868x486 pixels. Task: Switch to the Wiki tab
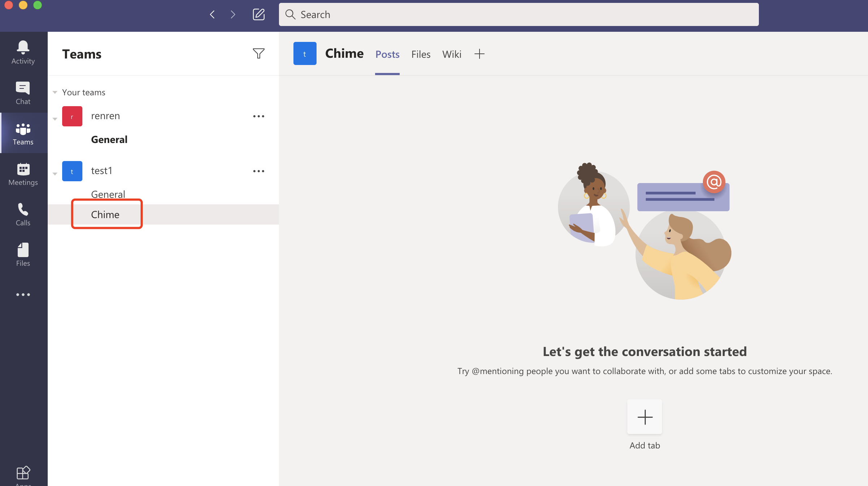tap(452, 54)
